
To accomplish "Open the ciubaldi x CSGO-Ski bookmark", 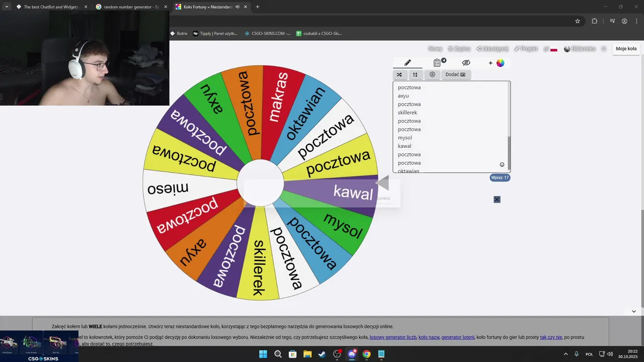I will pyautogui.click(x=319, y=34).
